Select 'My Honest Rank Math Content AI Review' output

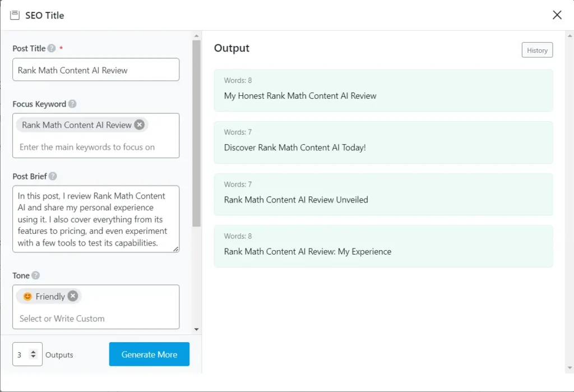tap(383, 90)
